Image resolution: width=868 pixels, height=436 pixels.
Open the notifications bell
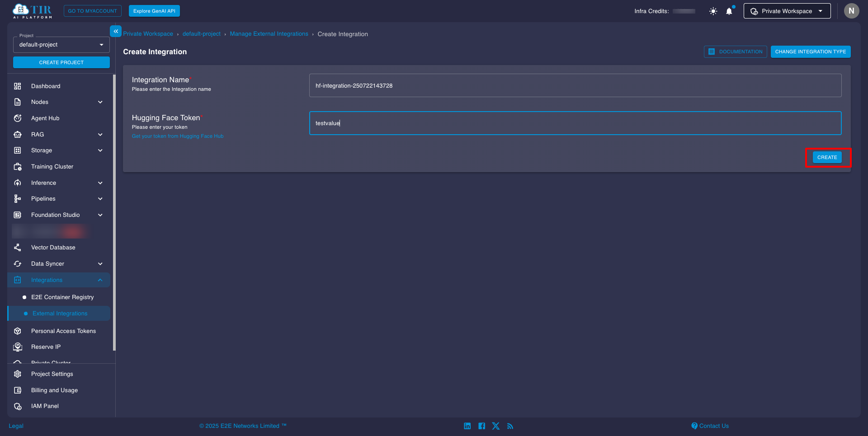(x=729, y=11)
